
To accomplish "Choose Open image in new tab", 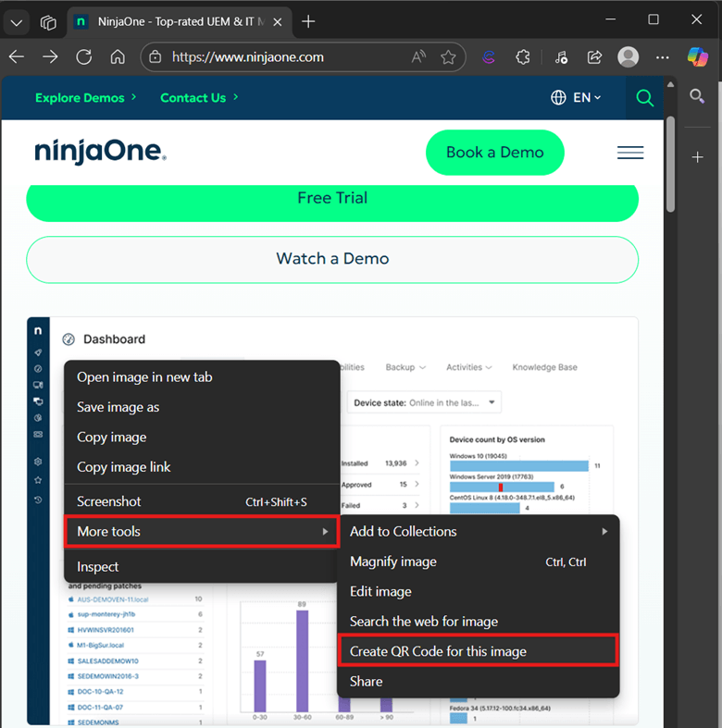I will [x=202, y=377].
